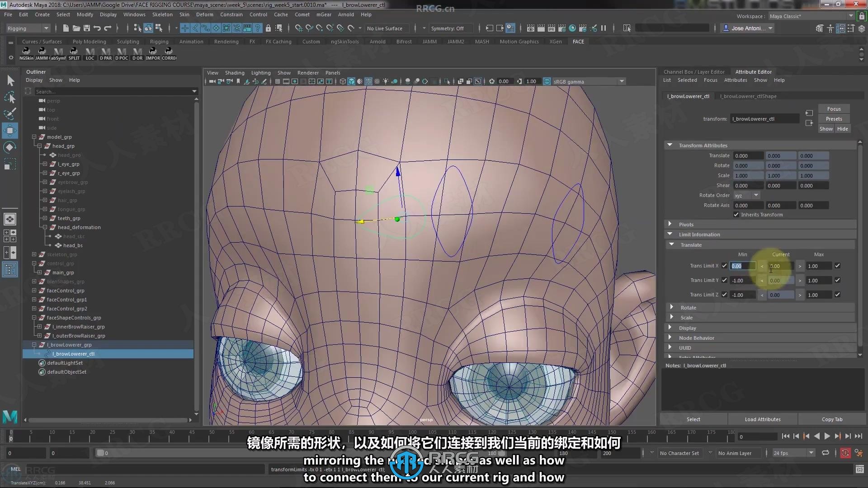868x488 pixels.
Task: Open the FACE menu
Action: (x=578, y=41)
